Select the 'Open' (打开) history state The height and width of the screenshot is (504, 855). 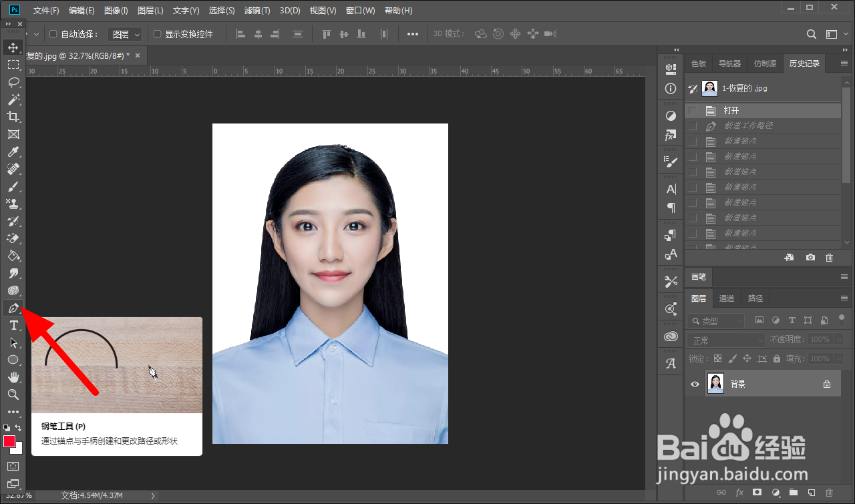click(x=731, y=111)
